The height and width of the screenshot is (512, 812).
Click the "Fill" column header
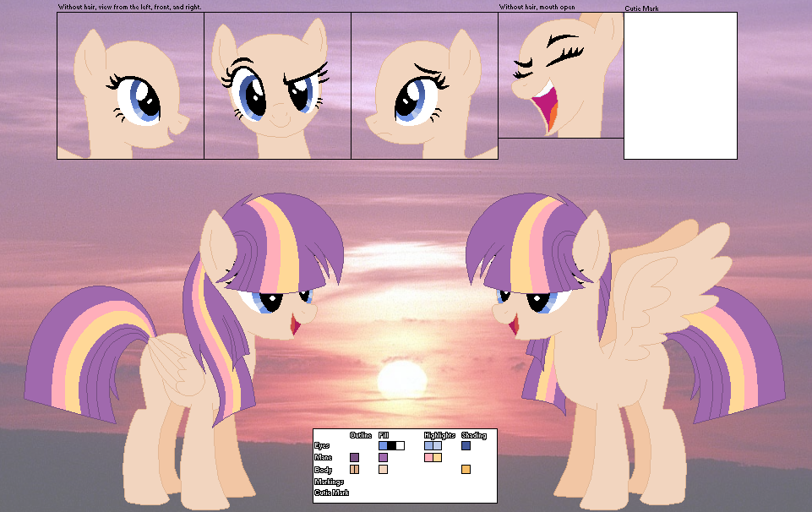point(384,435)
